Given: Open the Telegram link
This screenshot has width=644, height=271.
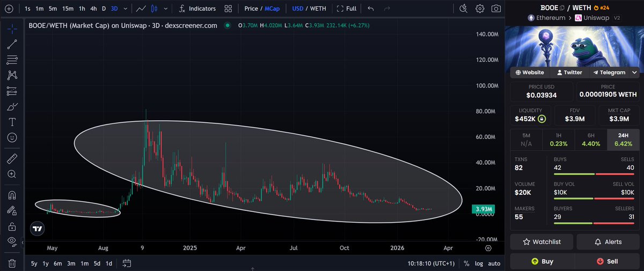Looking at the screenshot, I should [x=609, y=72].
